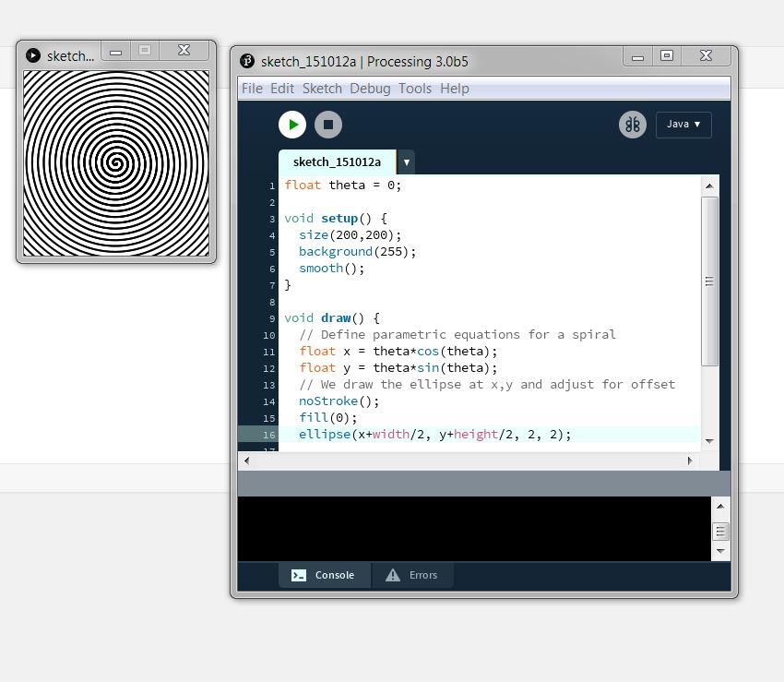The width and height of the screenshot is (784, 682).
Task: Open the Java mode dropdown
Action: click(x=683, y=125)
